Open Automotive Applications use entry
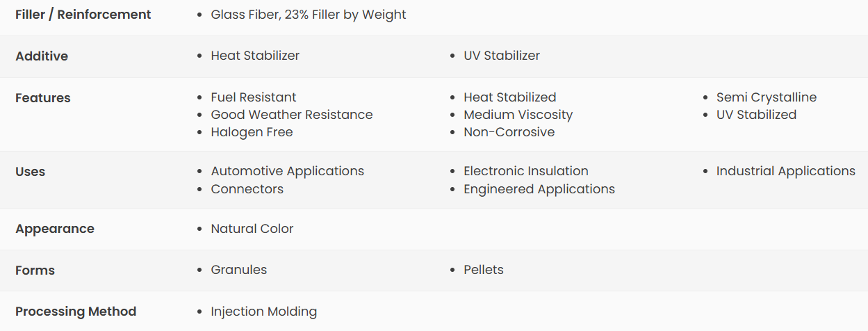 (x=288, y=171)
